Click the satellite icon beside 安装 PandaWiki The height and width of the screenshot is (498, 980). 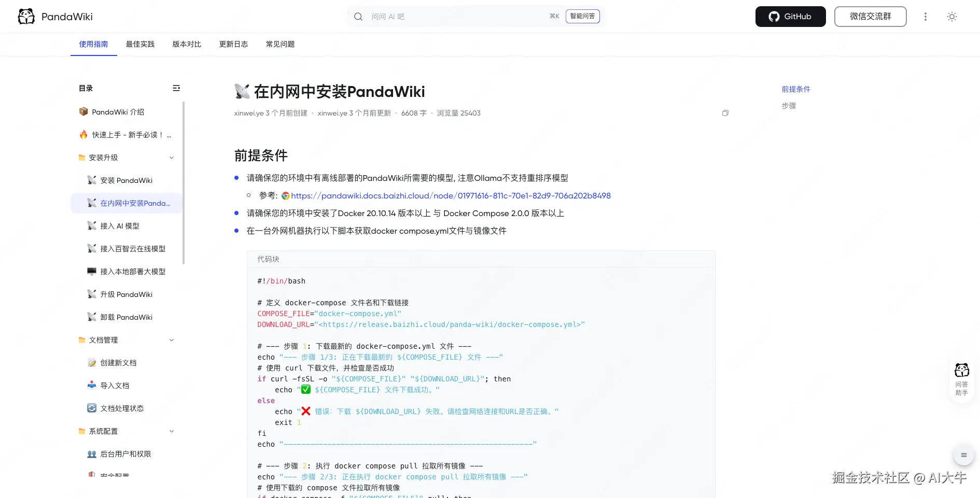click(x=92, y=180)
